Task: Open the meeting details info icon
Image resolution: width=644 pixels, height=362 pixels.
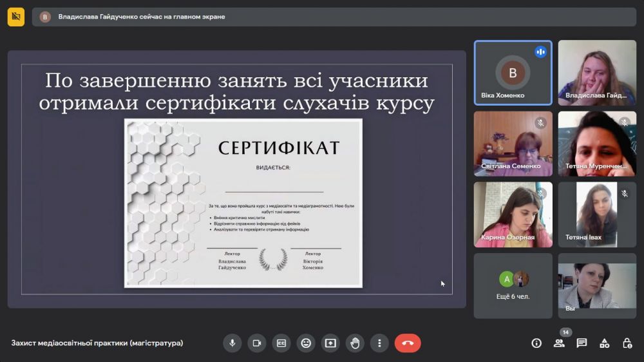Action: [x=536, y=343]
